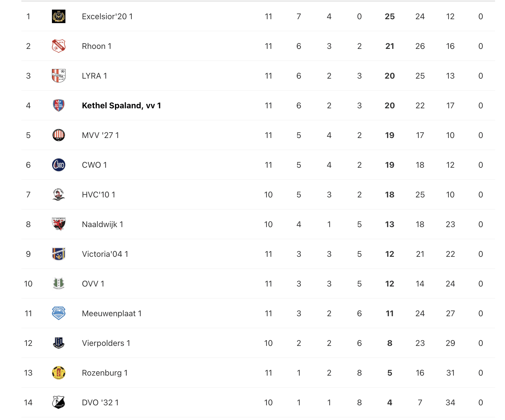This screenshot has height=420, width=505.
Task: Click the Rhoon red shield logo
Action: [59, 46]
